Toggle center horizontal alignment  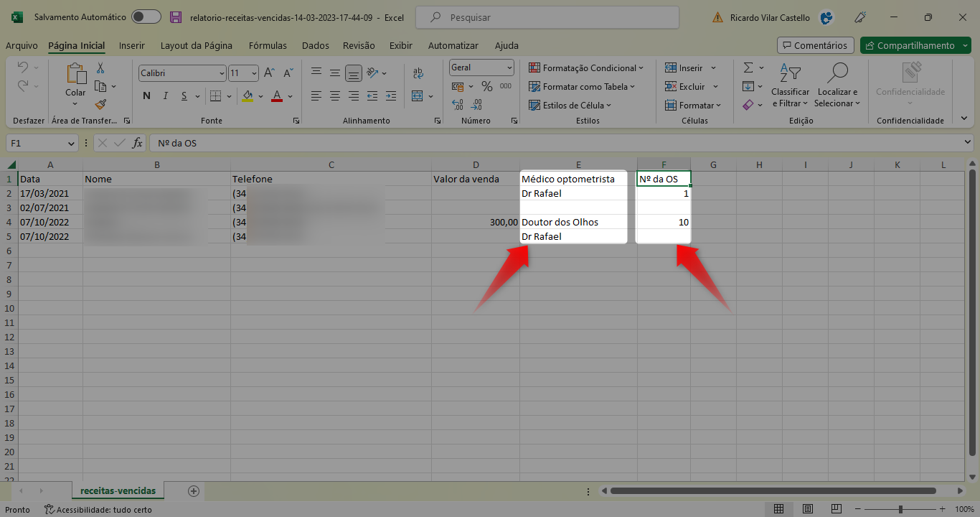(334, 96)
